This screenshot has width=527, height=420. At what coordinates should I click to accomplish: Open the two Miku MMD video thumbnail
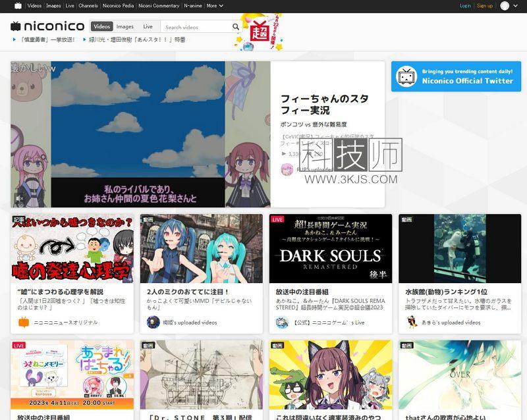tap(202, 249)
